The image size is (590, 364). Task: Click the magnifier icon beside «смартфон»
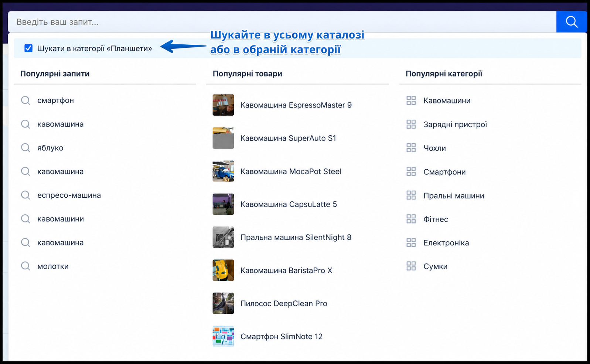(25, 100)
